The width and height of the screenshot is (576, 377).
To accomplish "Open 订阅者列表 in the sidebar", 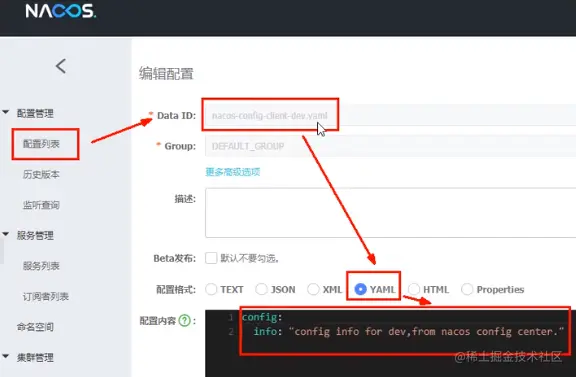I will (x=46, y=297).
